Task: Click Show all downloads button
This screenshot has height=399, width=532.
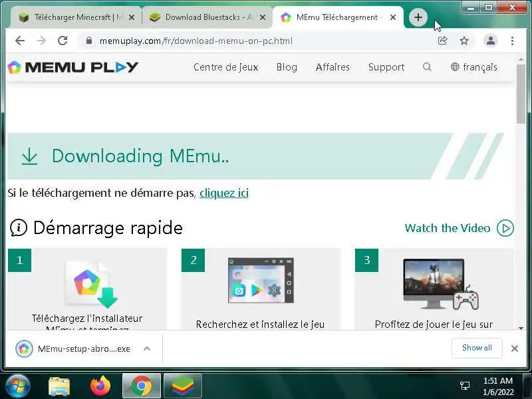Action: (477, 348)
